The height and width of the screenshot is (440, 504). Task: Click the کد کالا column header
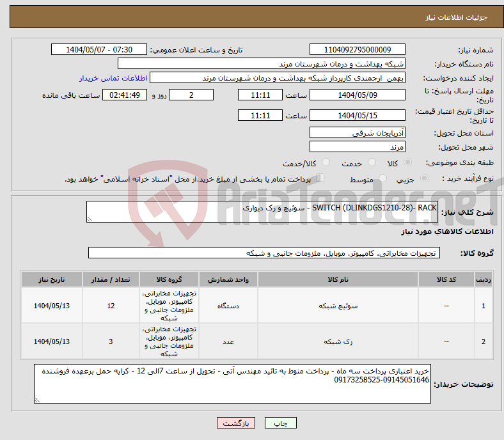pyautogui.click(x=446, y=279)
